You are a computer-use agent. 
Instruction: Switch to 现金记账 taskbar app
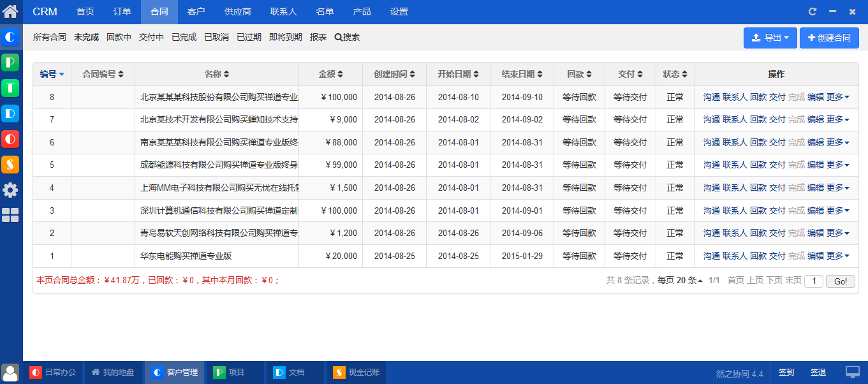pos(357,372)
